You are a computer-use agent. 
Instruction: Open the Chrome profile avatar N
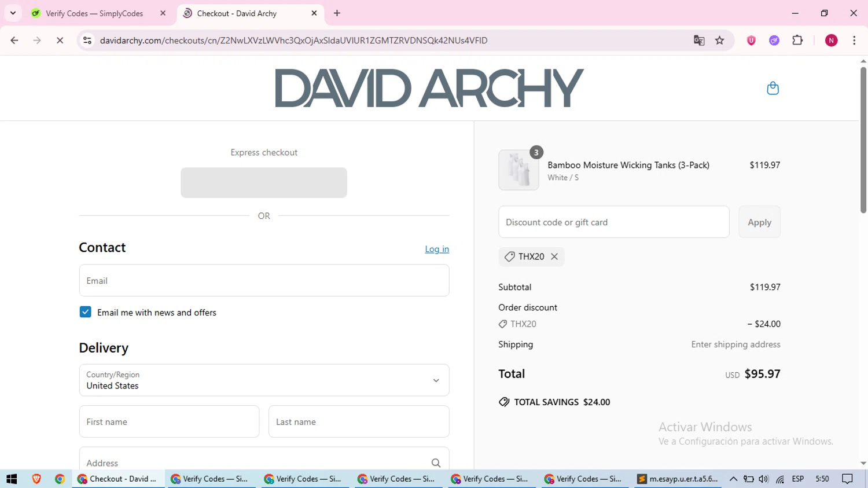(x=832, y=41)
